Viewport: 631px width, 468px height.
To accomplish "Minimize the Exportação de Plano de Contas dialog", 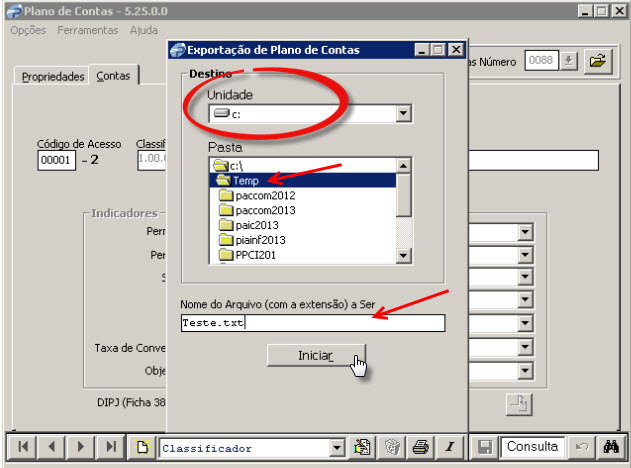I will click(x=421, y=50).
